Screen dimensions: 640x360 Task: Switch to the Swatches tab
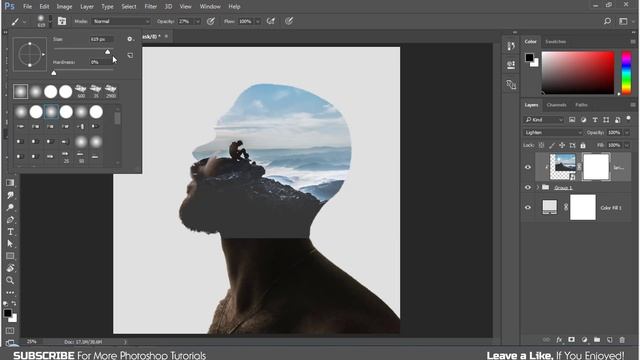pos(556,42)
